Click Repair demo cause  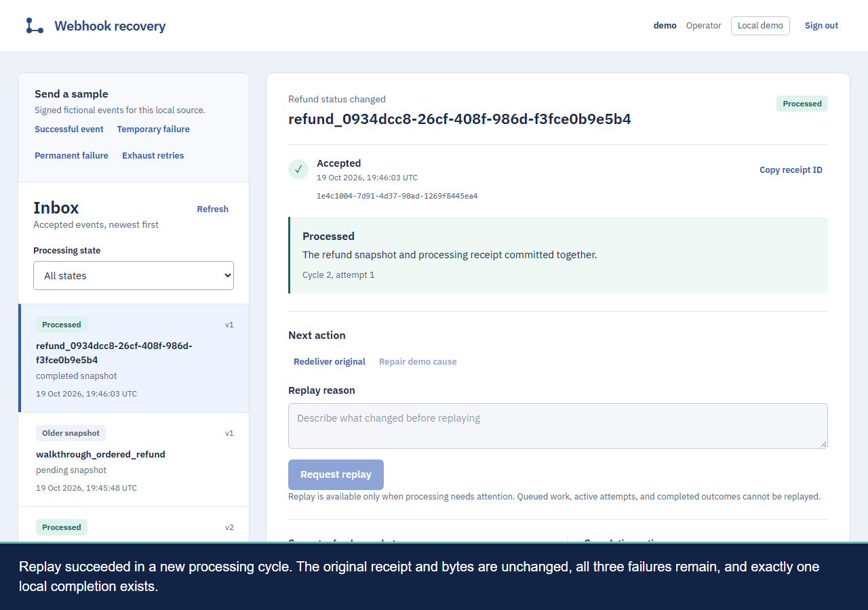coord(418,362)
